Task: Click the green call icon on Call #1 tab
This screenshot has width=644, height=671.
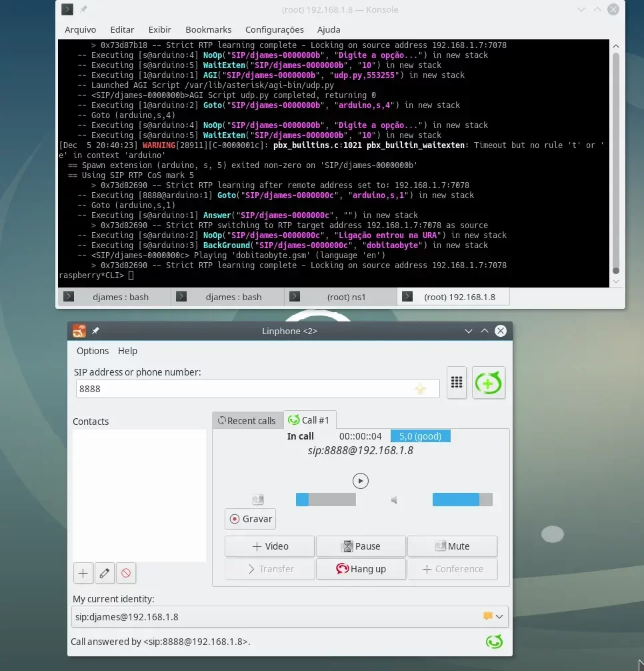Action: [x=293, y=420]
